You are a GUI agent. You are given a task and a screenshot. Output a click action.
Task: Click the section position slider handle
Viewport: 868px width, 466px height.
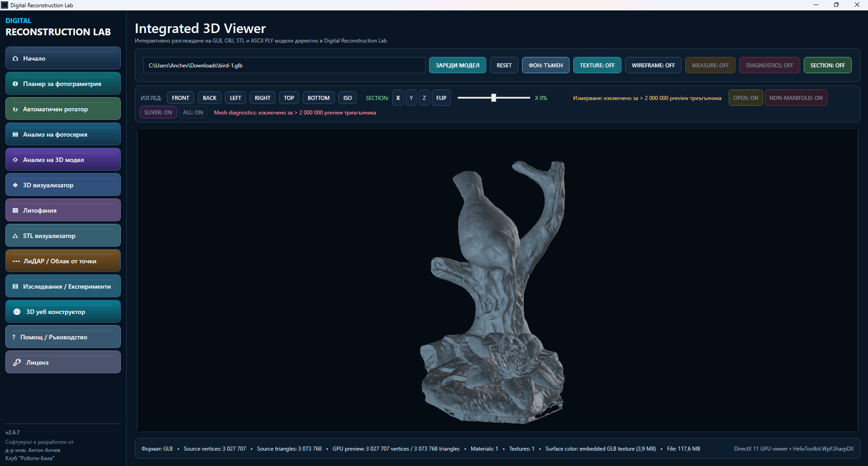point(493,98)
